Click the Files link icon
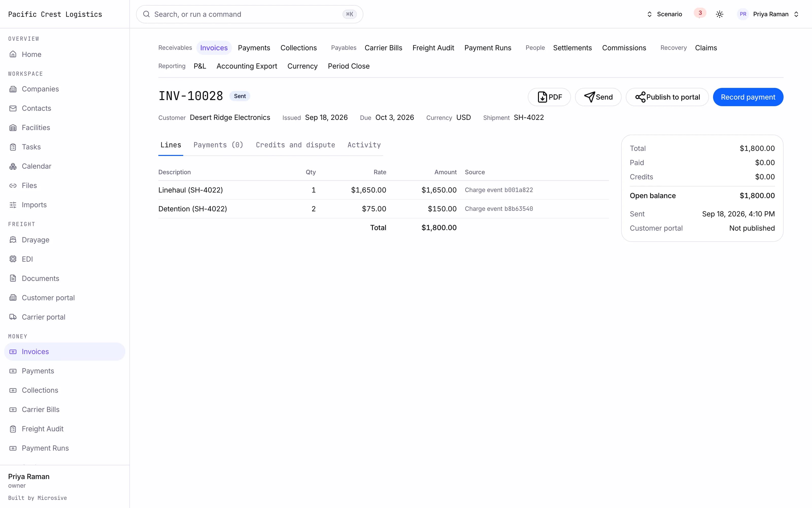The height and width of the screenshot is (508, 812). (x=13, y=185)
